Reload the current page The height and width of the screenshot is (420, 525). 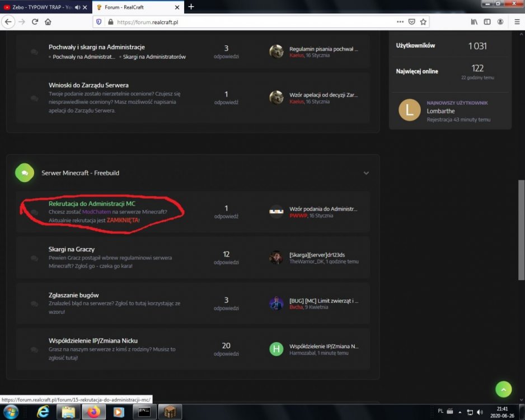tap(35, 22)
